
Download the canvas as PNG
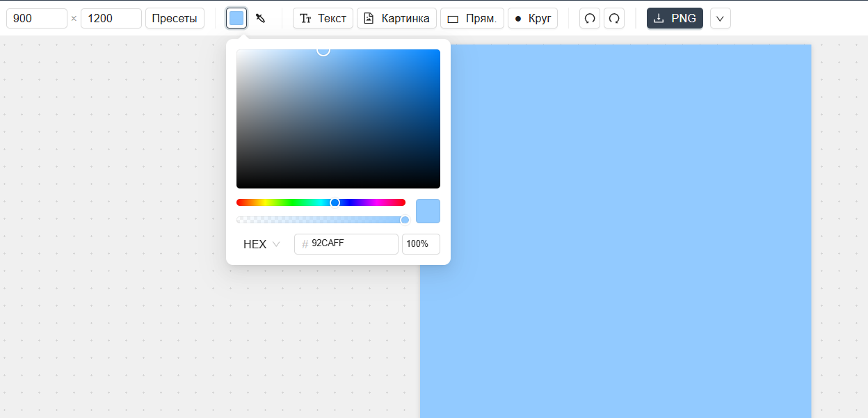(x=675, y=18)
